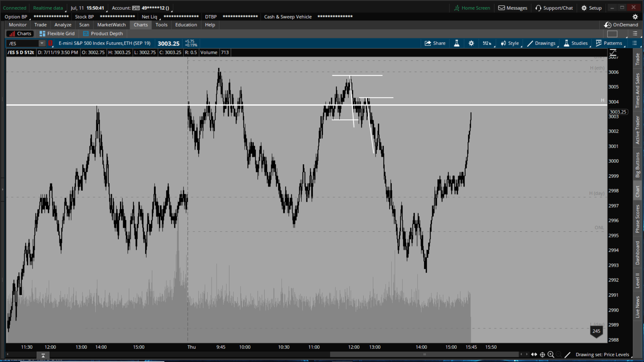This screenshot has height=362, width=644.
Task: Click the far-left scroll arrow at bottom
Action: point(7,354)
